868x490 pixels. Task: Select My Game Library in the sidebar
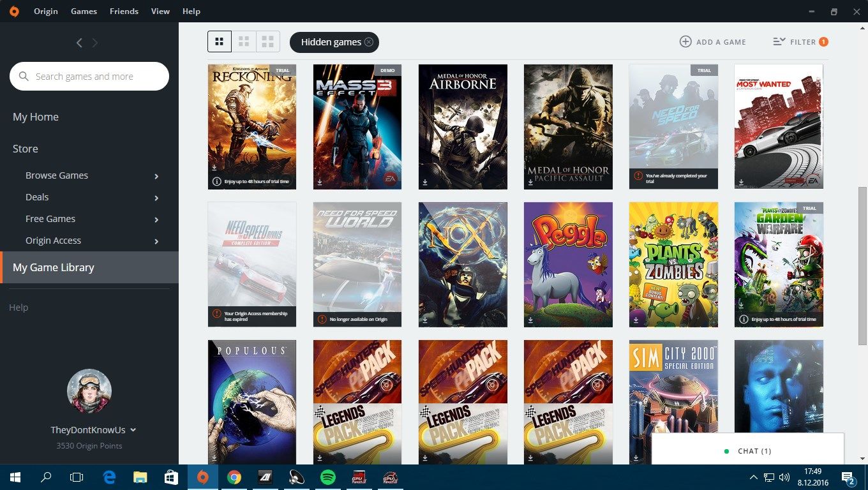pyautogui.click(x=89, y=267)
